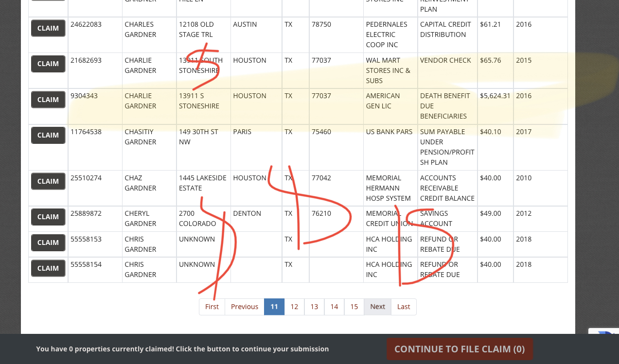This screenshot has height=364, width=619.
Task: Select year 2012 for Cheryl Gardner
Action: point(540,219)
